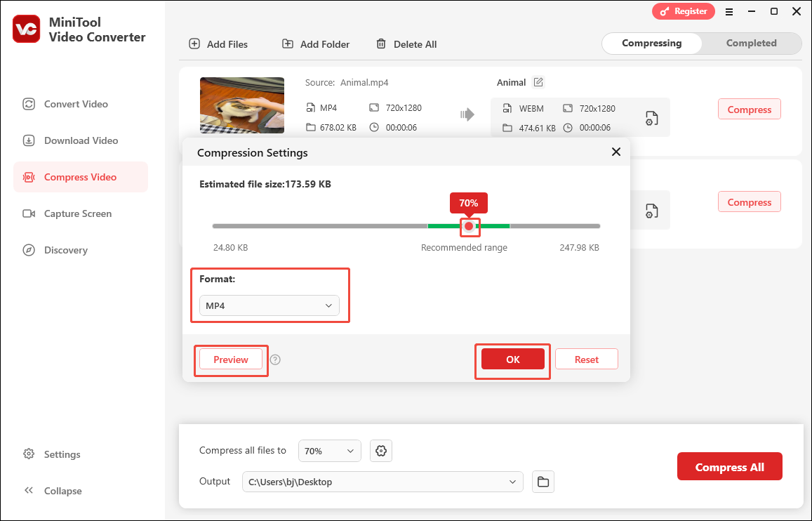Click the Register key button
The width and height of the screenshot is (812, 521).
pos(683,11)
